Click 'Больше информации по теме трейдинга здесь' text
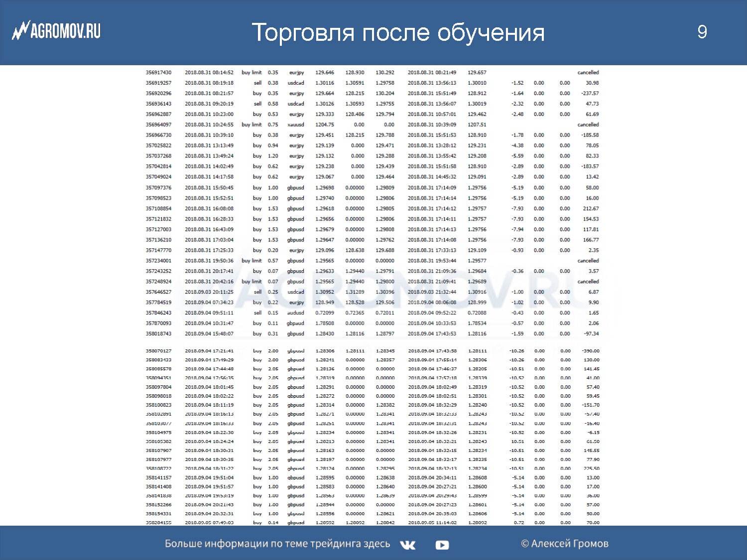The width and height of the screenshot is (747, 560). point(277,544)
